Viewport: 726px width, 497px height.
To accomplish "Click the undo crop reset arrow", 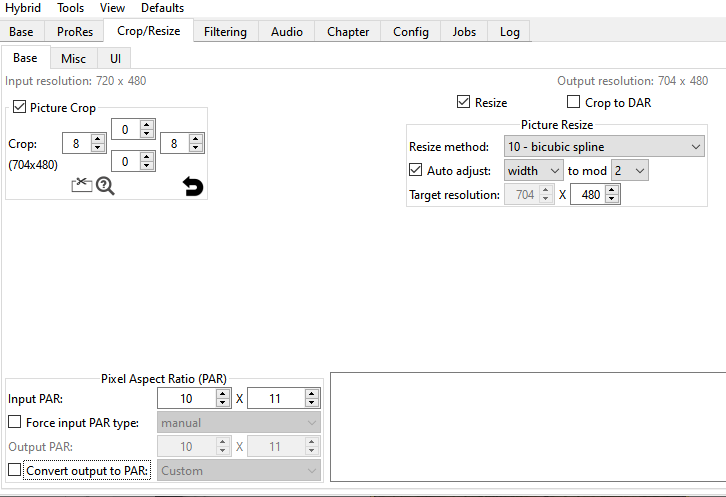I will (193, 186).
